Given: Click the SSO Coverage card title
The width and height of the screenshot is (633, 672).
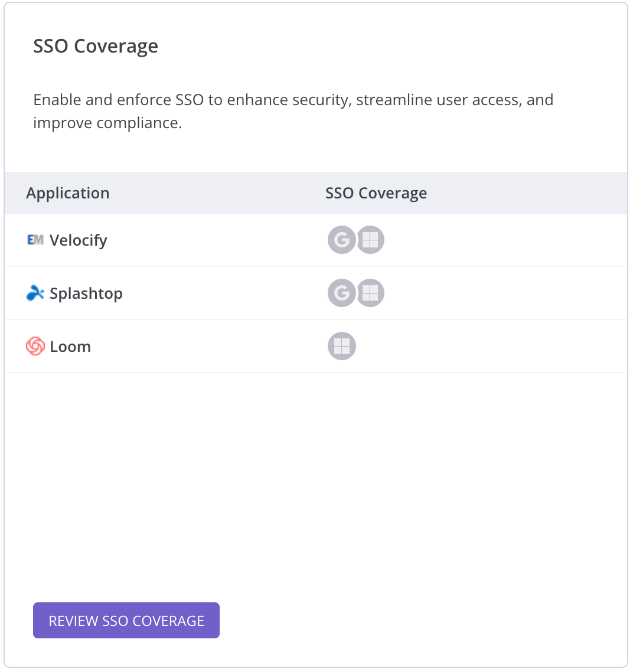Looking at the screenshot, I should (x=96, y=46).
